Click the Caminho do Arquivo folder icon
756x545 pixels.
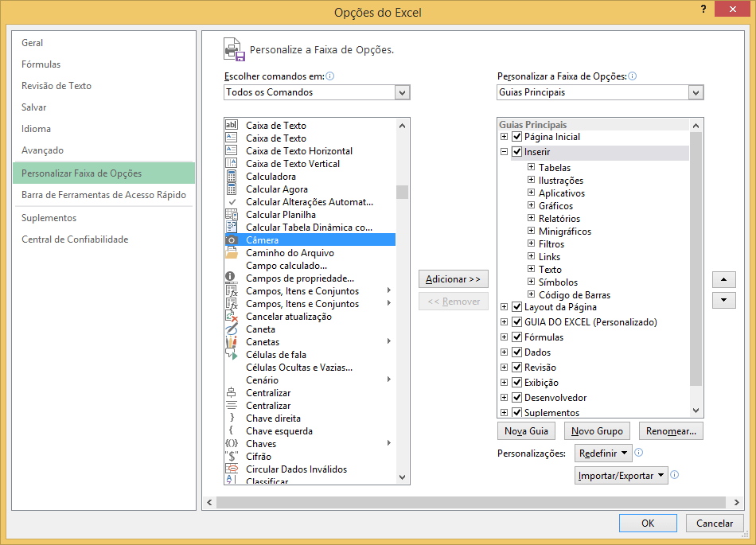pyautogui.click(x=232, y=253)
